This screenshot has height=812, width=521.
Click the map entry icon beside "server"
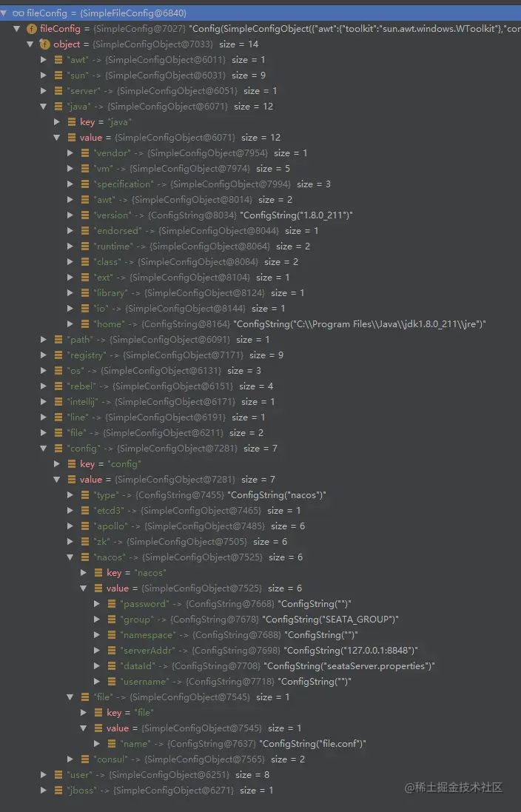(x=58, y=90)
